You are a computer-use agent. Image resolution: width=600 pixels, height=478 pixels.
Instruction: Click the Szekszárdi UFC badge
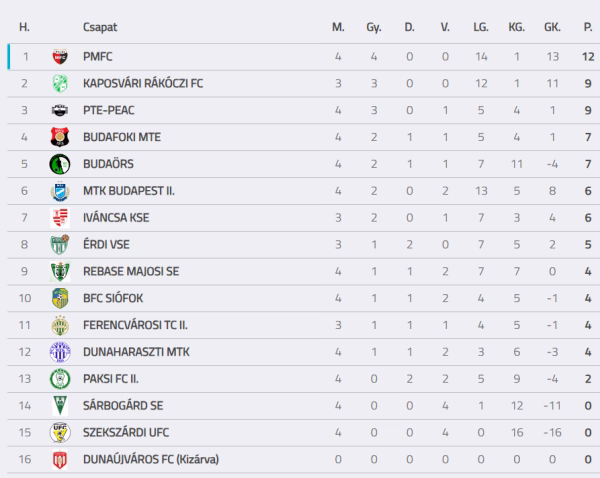tap(60, 432)
